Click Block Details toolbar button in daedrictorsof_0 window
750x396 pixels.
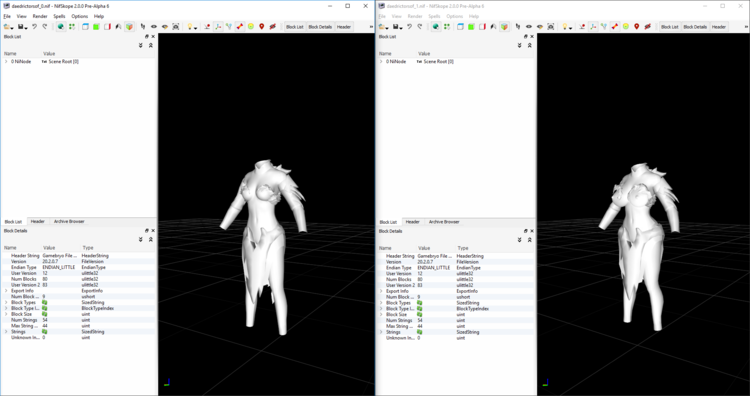click(x=320, y=27)
